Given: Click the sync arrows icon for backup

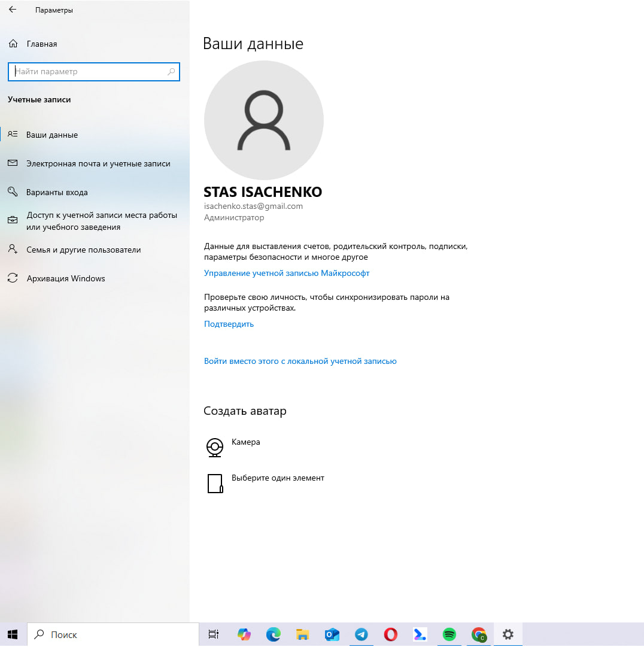Looking at the screenshot, I should (13, 278).
